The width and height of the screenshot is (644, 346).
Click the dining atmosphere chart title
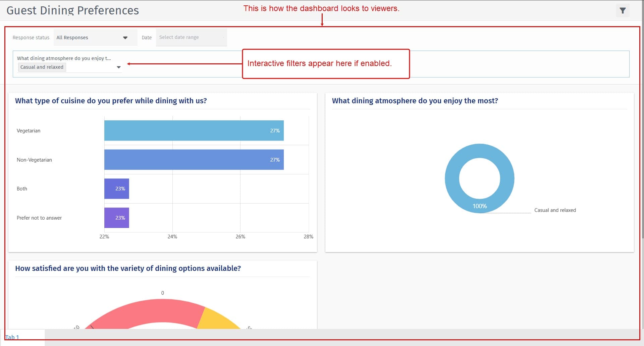click(x=415, y=101)
